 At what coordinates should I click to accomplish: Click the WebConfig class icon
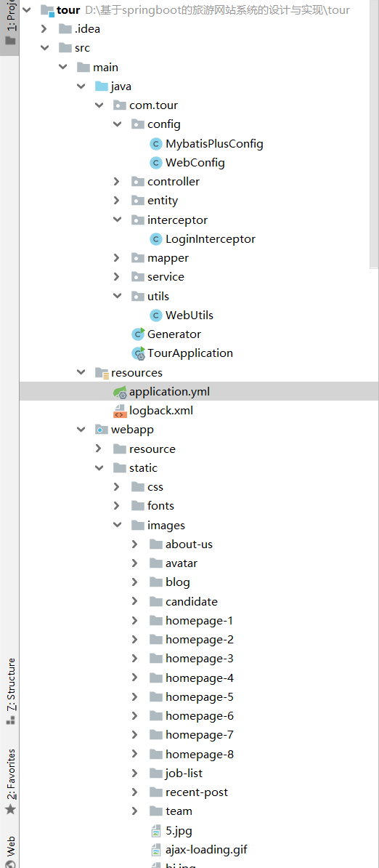tap(156, 163)
